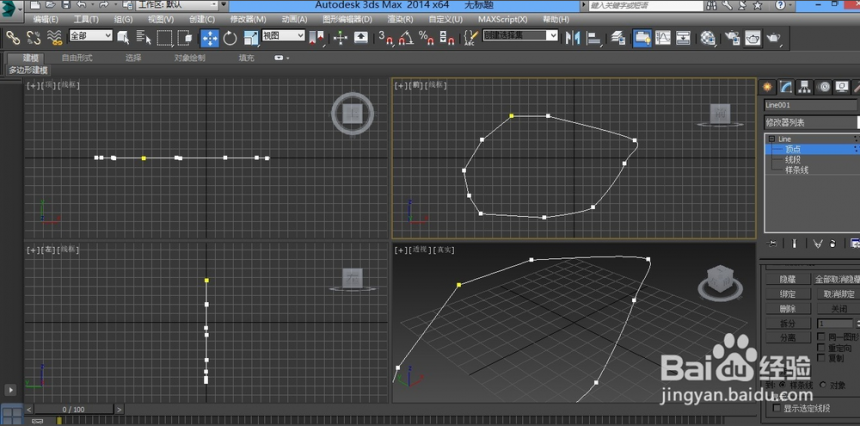The width and height of the screenshot is (860, 426).
Task: Switch to the 自由形式 ribbon tab
Action: tap(77, 58)
